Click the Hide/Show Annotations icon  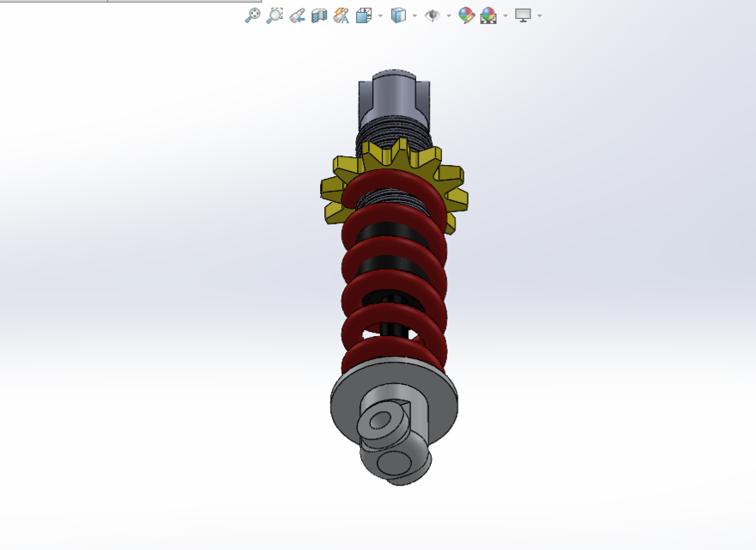point(341,15)
